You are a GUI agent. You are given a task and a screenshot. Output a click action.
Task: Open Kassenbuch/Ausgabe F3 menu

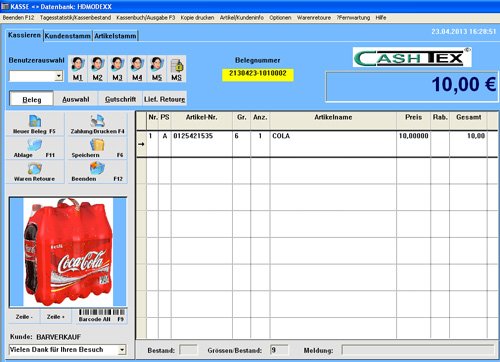click(x=146, y=18)
